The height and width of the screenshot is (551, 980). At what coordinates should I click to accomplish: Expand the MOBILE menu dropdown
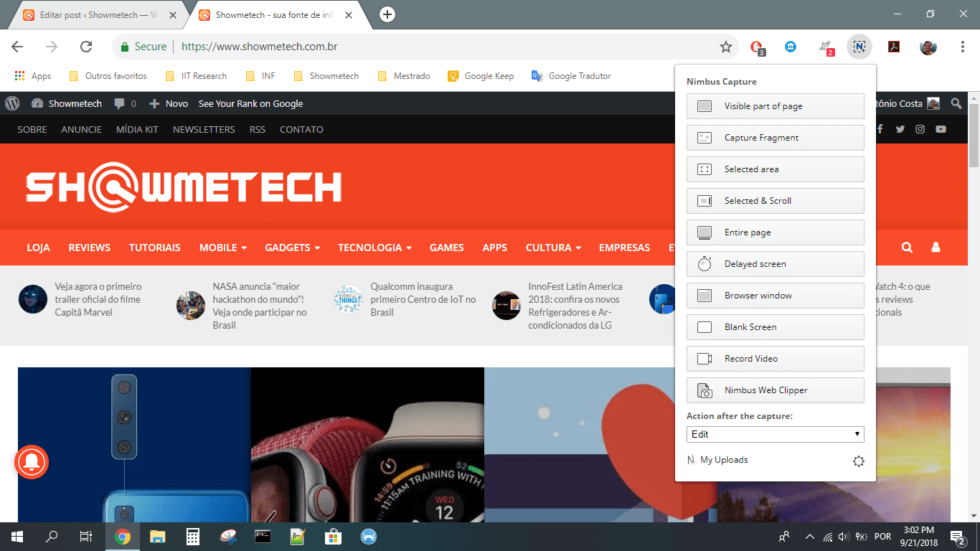click(x=223, y=248)
